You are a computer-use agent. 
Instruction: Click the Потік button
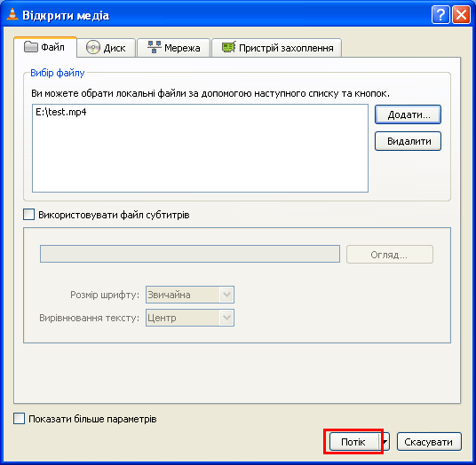pos(354,442)
